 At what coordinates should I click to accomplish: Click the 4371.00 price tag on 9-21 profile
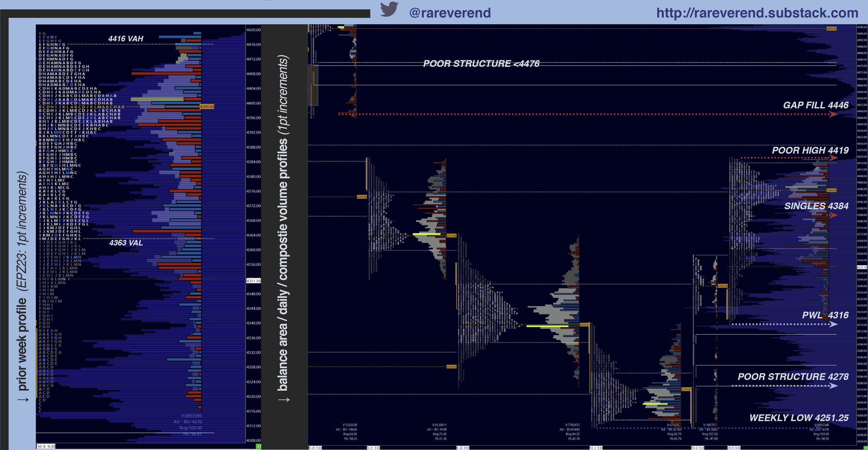451,236
